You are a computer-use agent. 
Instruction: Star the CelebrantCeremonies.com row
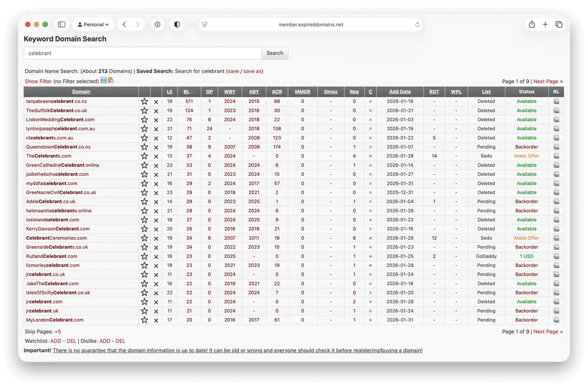[144, 238]
